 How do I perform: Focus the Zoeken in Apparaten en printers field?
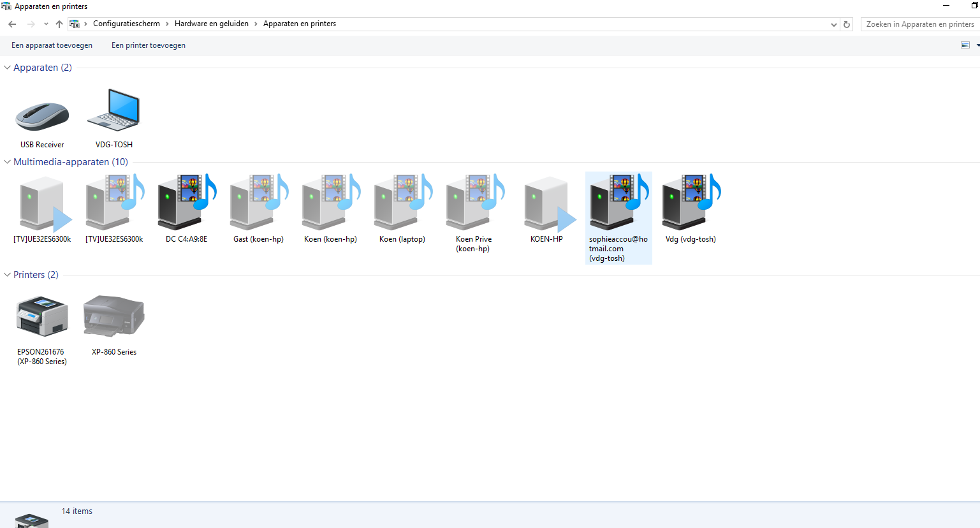[x=920, y=24]
